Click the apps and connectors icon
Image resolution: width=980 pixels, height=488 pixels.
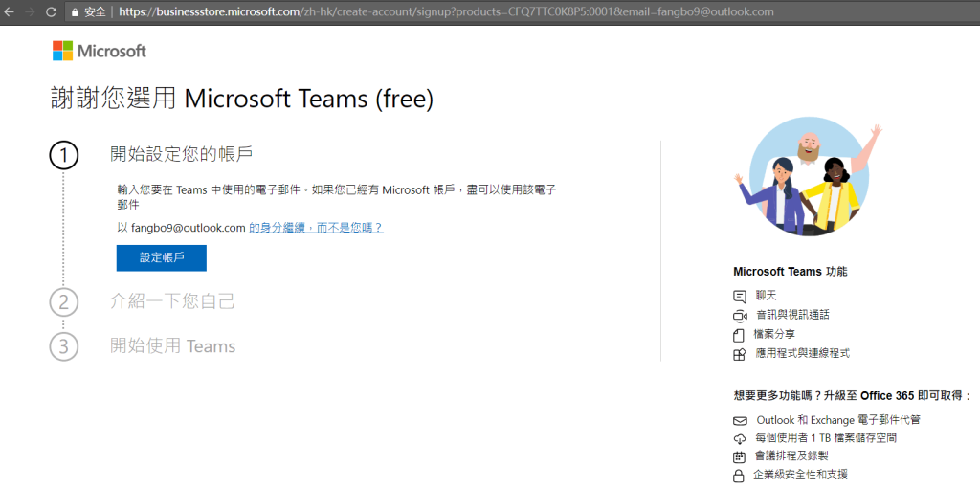pyautogui.click(x=740, y=354)
